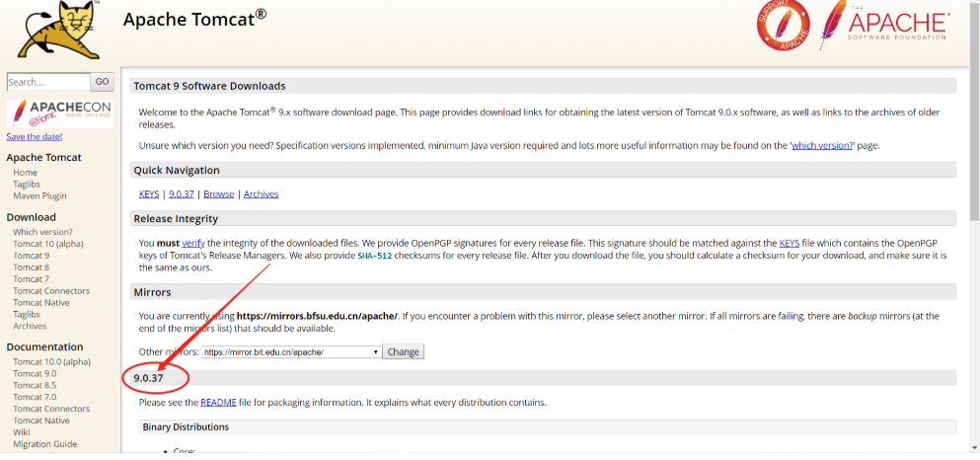The width and height of the screenshot is (980, 460).
Task: Click the Apache Tomcat page title
Action: tap(195, 19)
